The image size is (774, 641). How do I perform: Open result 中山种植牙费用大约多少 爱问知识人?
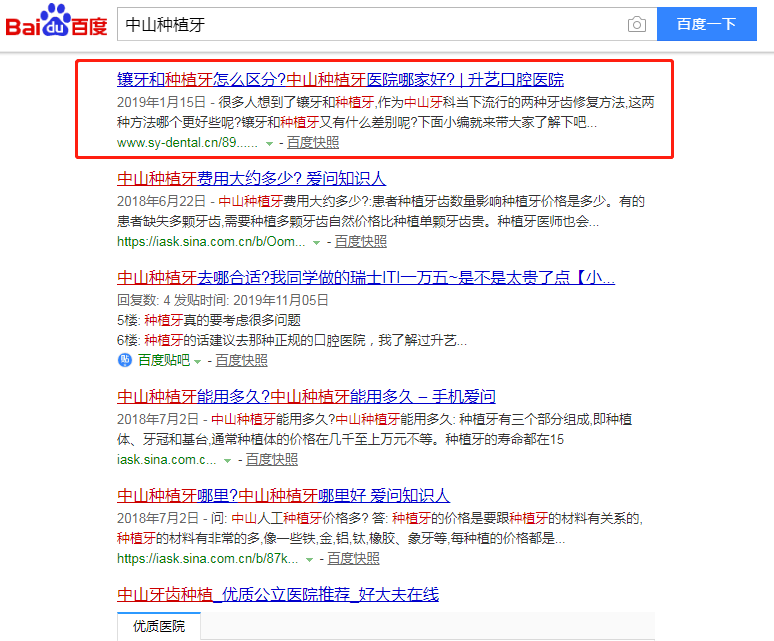click(251, 179)
